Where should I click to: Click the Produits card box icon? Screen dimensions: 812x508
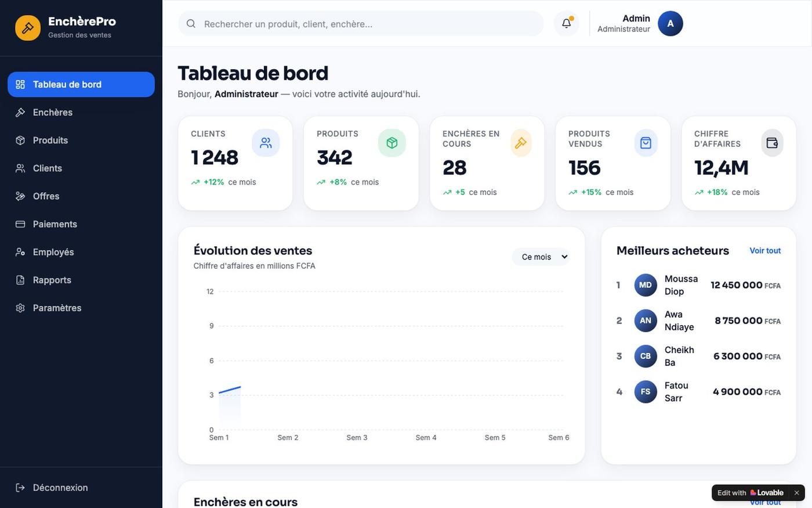[392, 143]
